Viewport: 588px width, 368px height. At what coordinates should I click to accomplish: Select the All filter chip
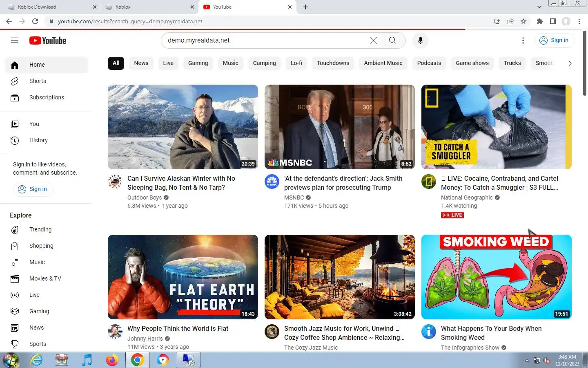pos(116,63)
